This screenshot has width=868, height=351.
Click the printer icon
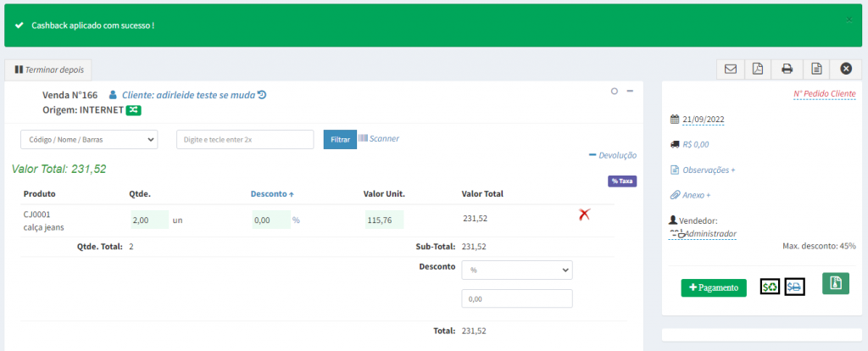[787, 69]
